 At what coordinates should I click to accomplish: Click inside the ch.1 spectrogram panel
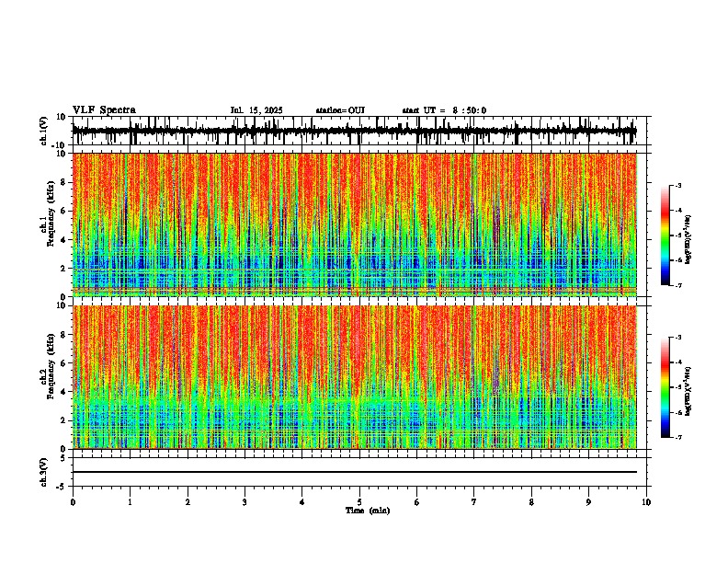tap(354, 224)
